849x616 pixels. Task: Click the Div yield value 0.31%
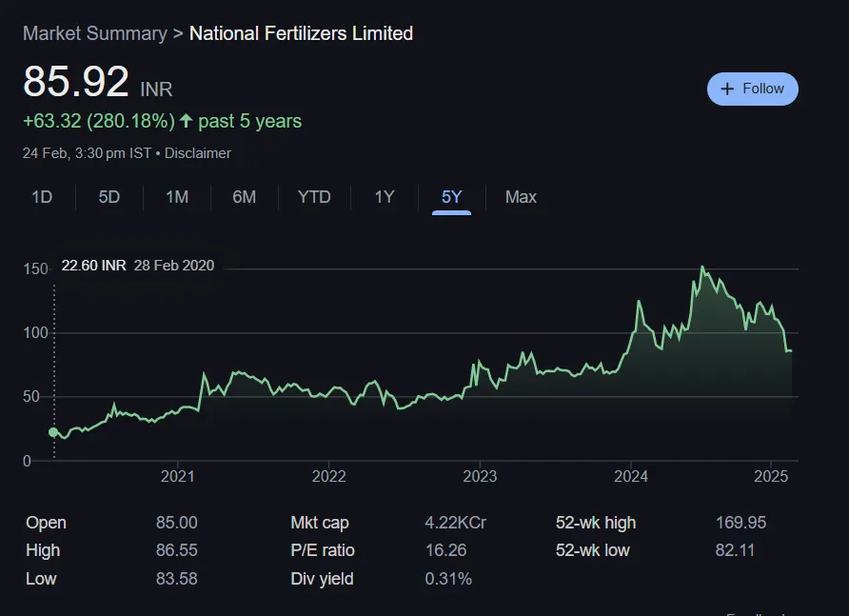point(448,579)
